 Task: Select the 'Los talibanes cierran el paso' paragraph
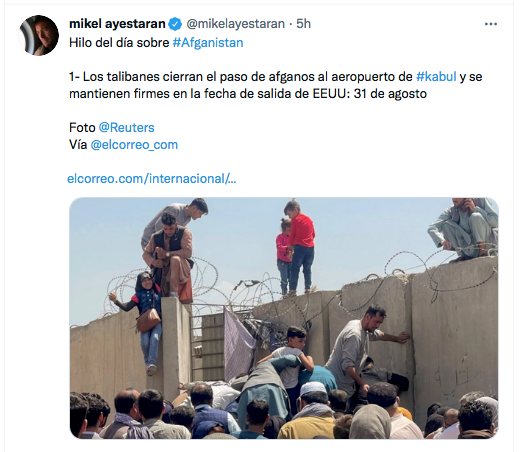point(276,85)
